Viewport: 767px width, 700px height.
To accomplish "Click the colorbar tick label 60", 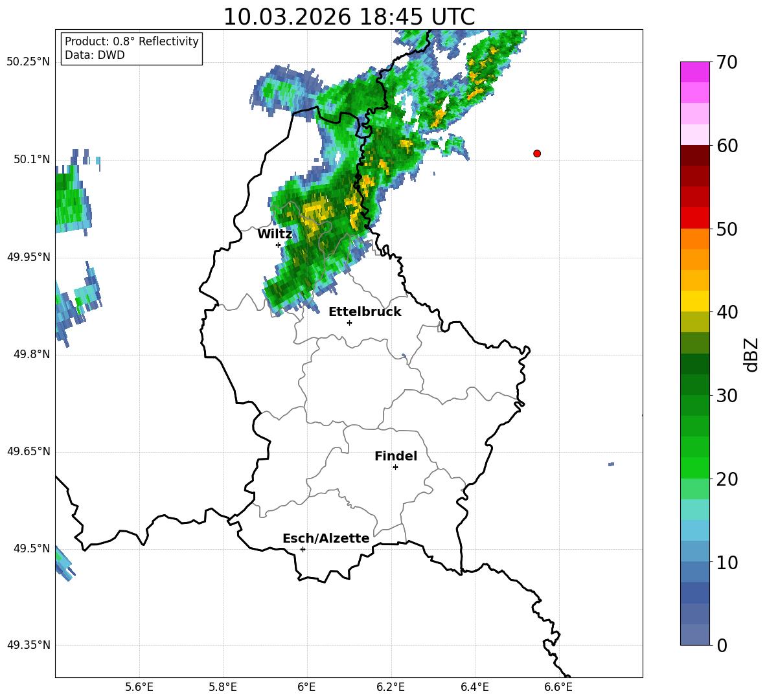I will pos(727,146).
